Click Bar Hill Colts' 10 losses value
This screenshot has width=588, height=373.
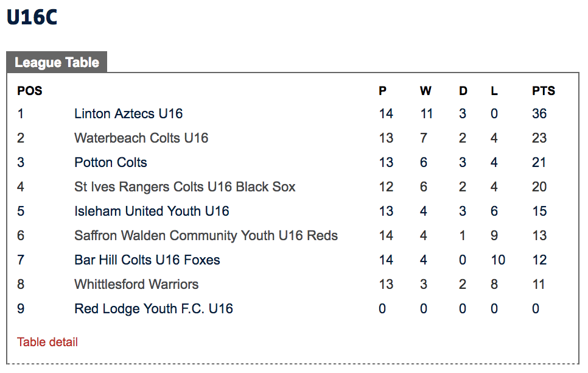coord(498,260)
